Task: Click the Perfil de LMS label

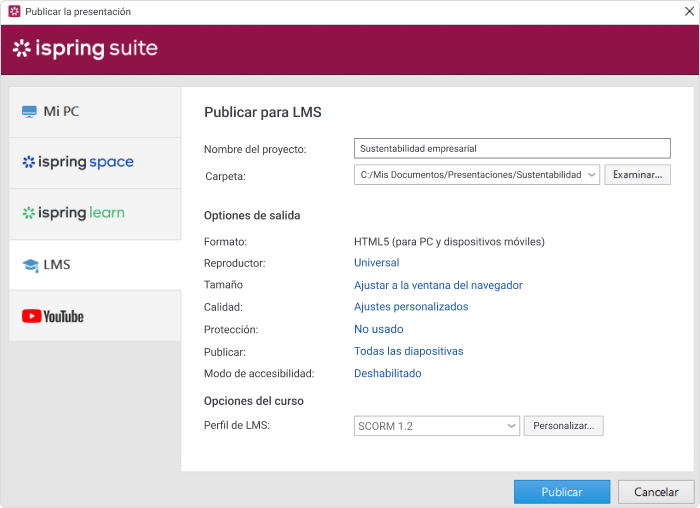Action: pos(237,425)
